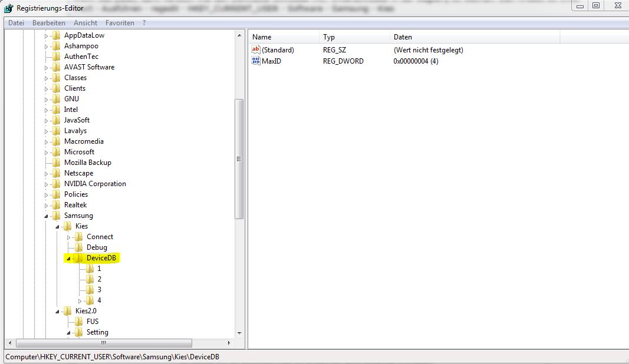Click the Mozilla Backup folder icon

[57, 163]
